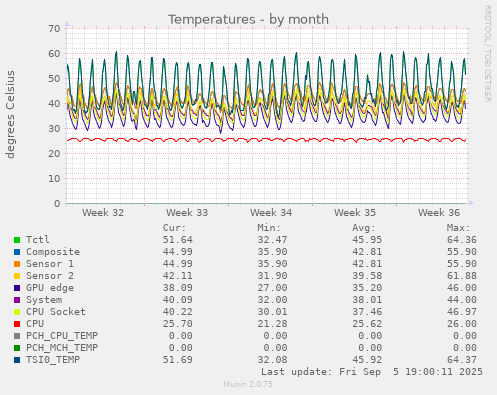The height and width of the screenshot is (395, 497).
Task: Select the CPU Socket legend label
Action: (56, 312)
